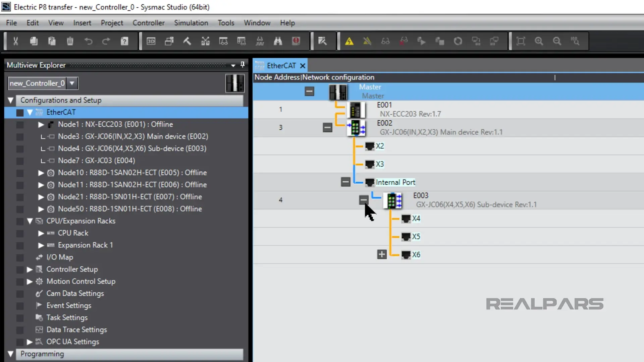Open the Project menu

pyautogui.click(x=112, y=23)
